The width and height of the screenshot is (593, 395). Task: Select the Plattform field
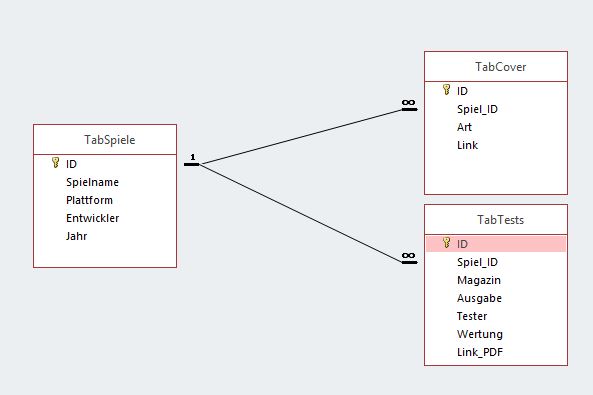point(105,200)
